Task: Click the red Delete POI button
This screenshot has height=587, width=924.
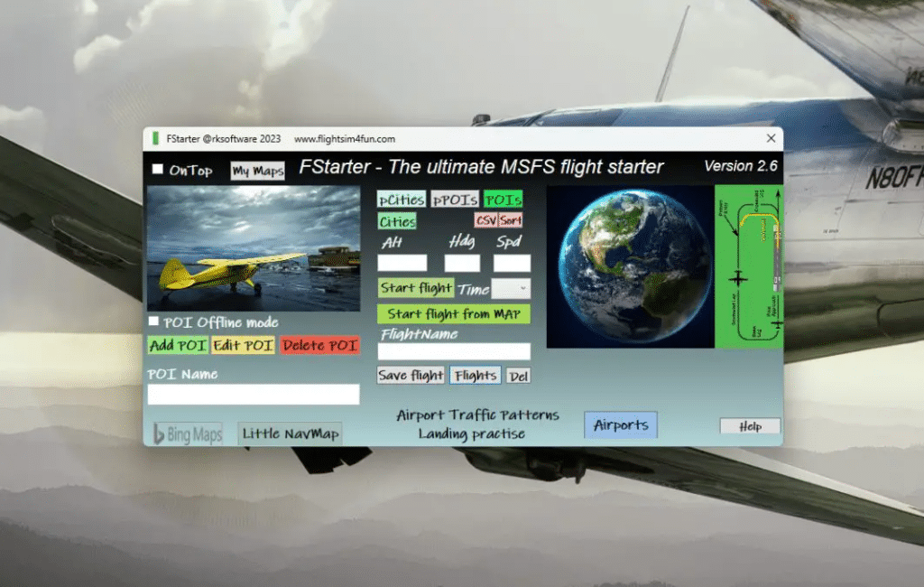Action: coord(319,345)
